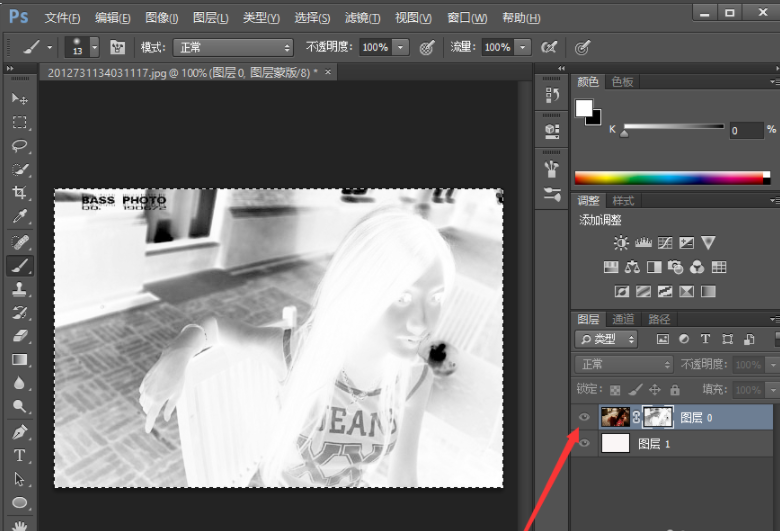Screen dimensions: 780x531
Task: Select the Eyedropper tool
Action: pyautogui.click(x=19, y=217)
